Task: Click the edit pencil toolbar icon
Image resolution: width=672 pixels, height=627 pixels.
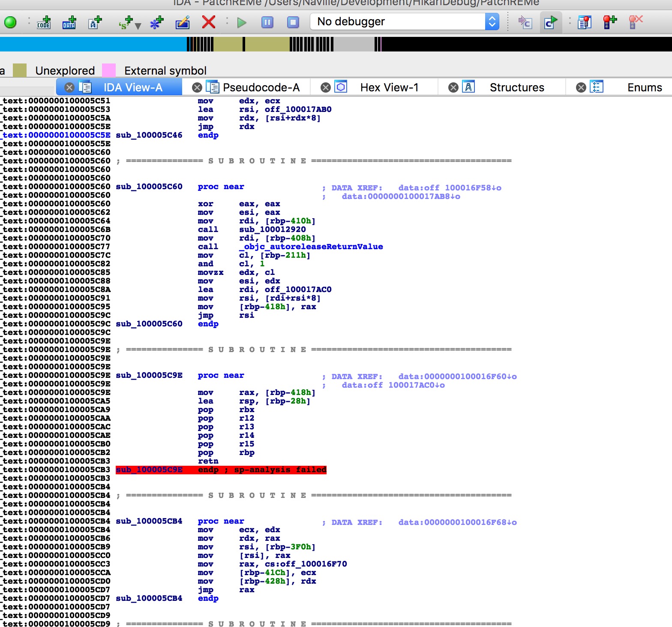Action: click(183, 22)
